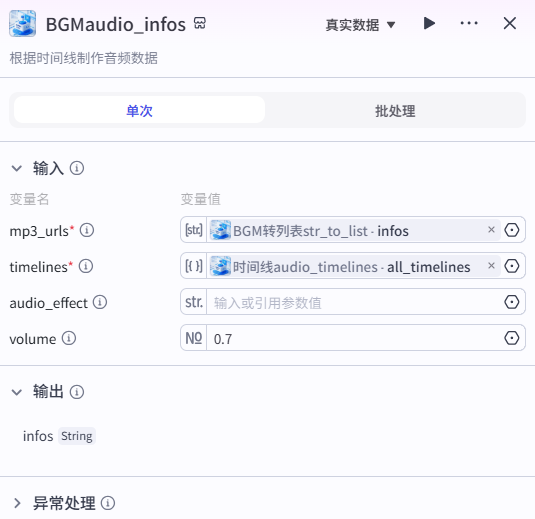
Task: Click the info icon beside 输出 heading
Action: pyautogui.click(x=77, y=392)
